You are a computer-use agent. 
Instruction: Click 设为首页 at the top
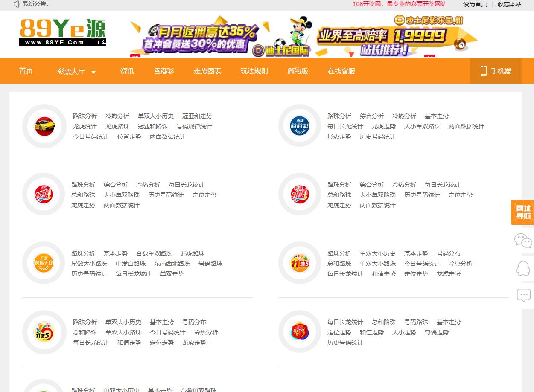475,4
